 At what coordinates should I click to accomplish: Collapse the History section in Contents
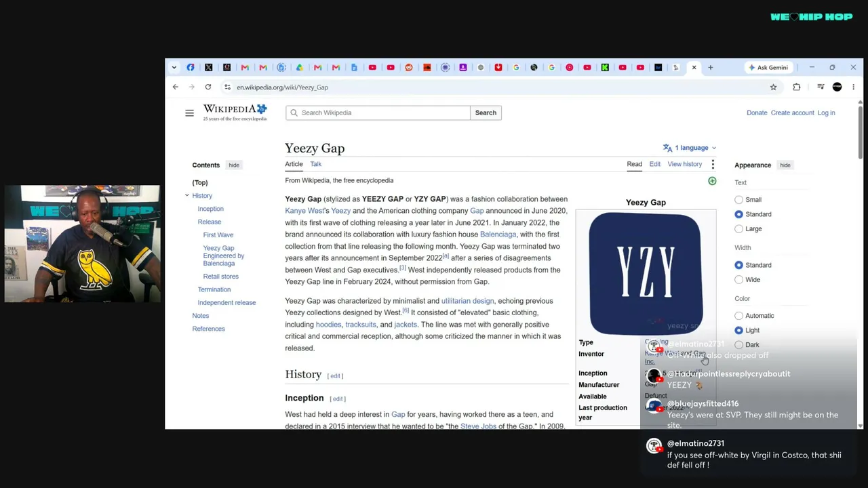click(186, 196)
